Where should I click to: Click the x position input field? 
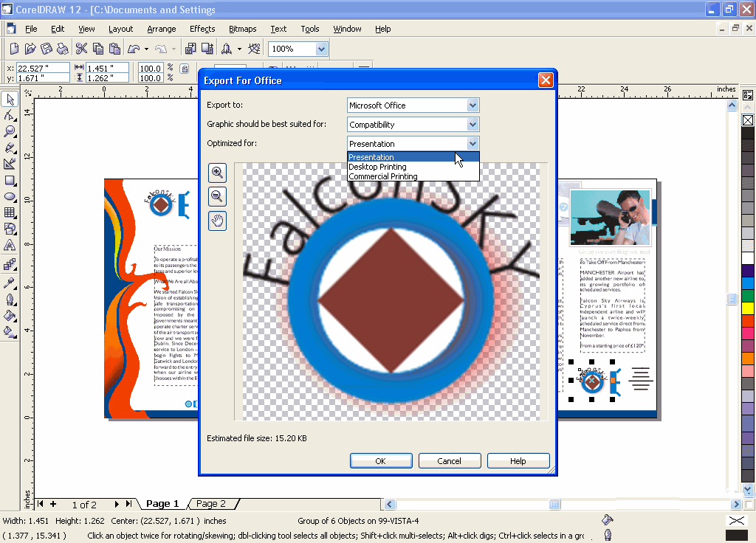(x=42, y=69)
